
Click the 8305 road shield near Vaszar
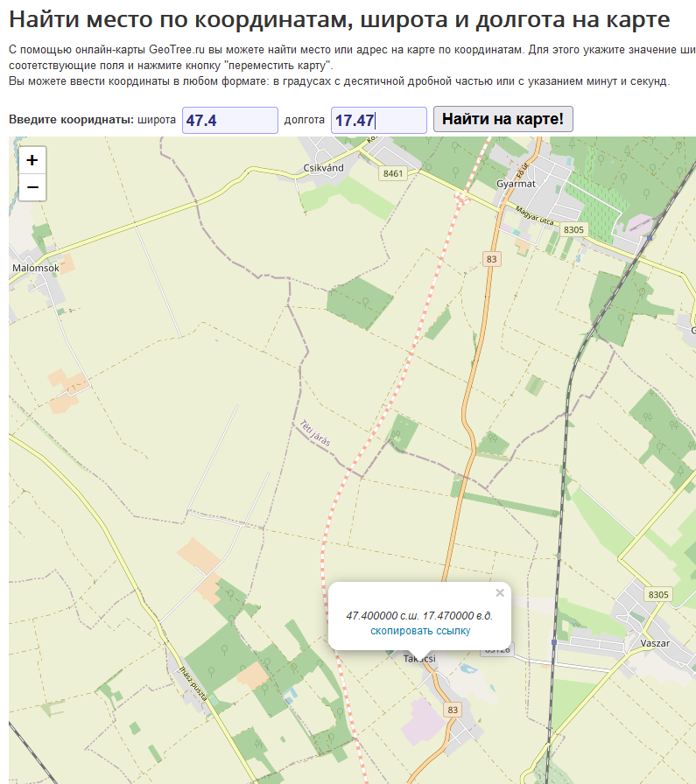pyautogui.click(x=657, y=595)
